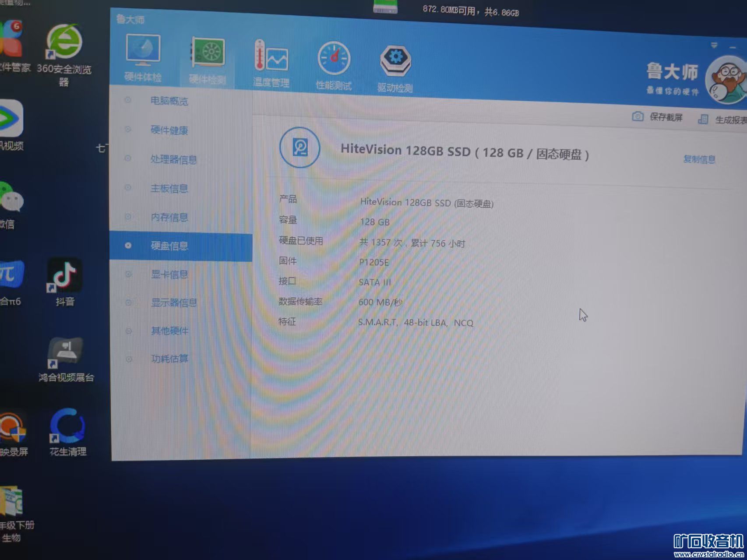Select 主板信息 in the sidebar
This screenshot has width=747, height=560.
(169, 189)
